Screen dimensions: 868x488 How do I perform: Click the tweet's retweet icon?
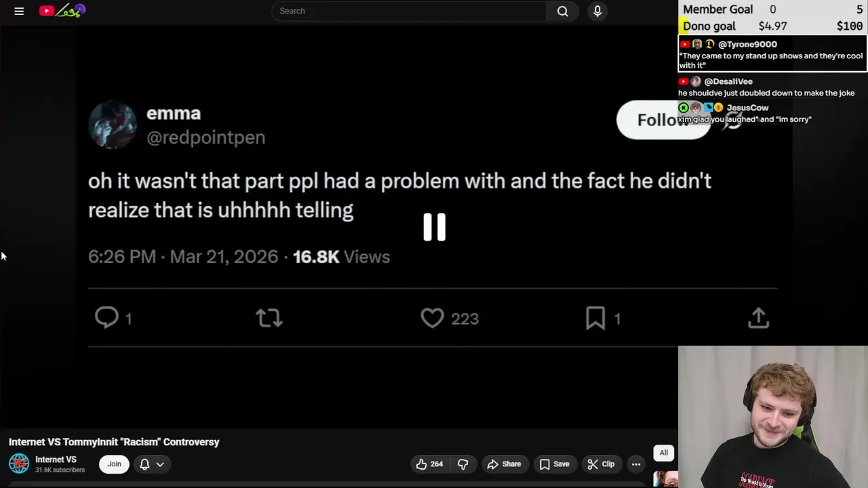[x=269, y=318]
